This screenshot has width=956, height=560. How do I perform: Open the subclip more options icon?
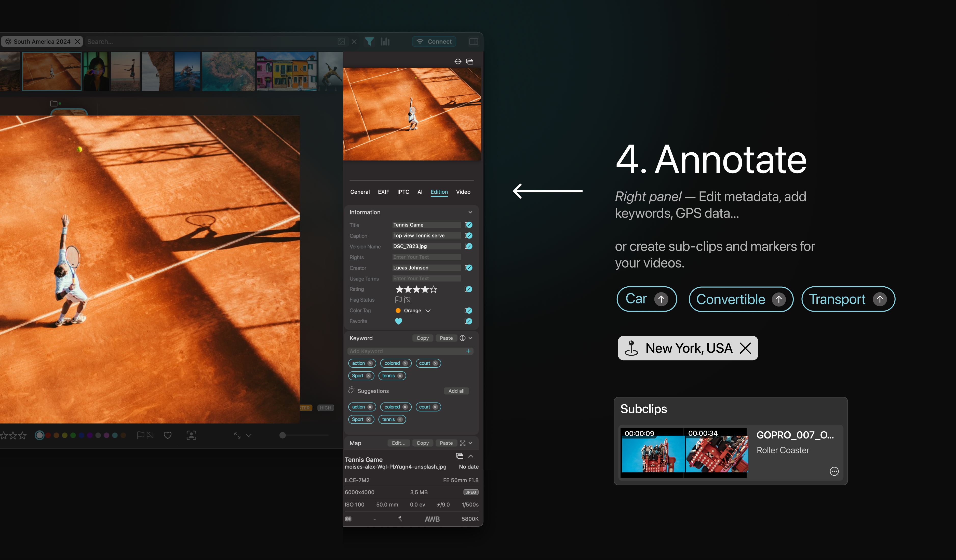pos(834,471)
